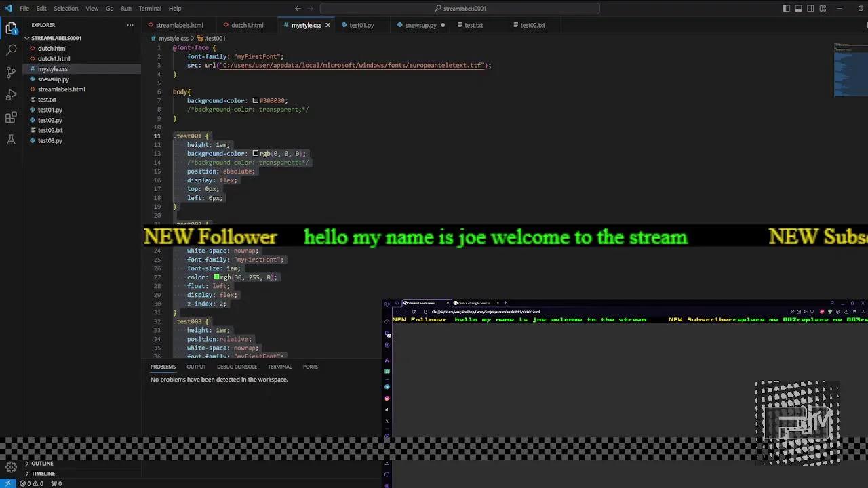This screenshot has height=488, width=868.
Task: Click the streamlabels0001 command center search box
Action: click(460, 8)
